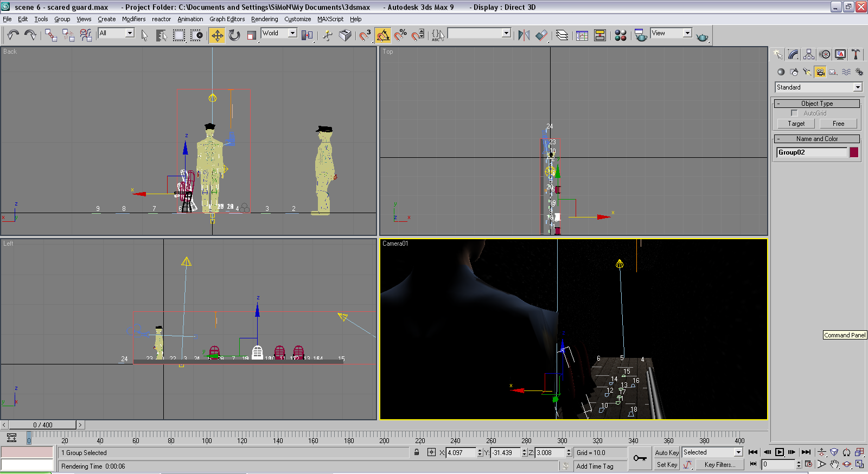Open the Curve Editor

pyautogui.click(x=582, y=35)
